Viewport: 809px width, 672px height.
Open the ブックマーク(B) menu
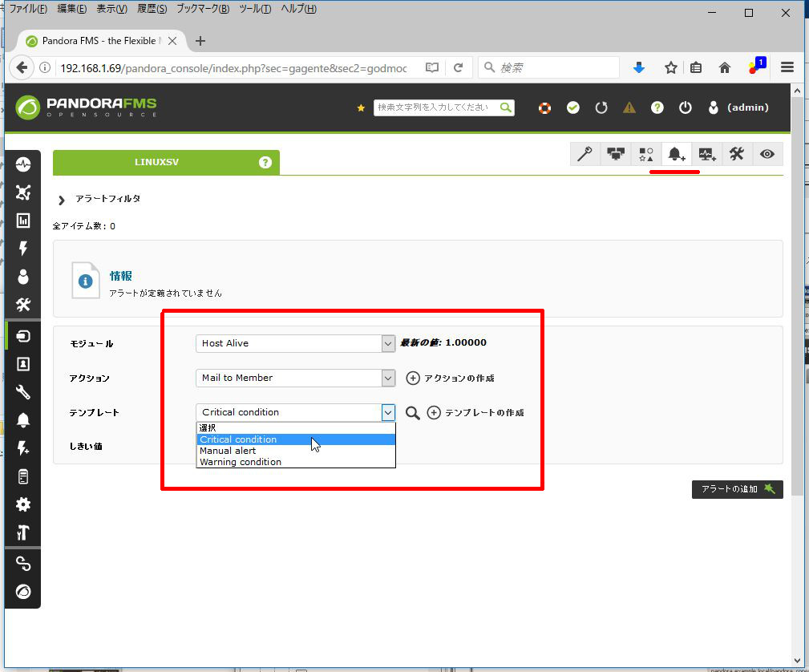203,9
